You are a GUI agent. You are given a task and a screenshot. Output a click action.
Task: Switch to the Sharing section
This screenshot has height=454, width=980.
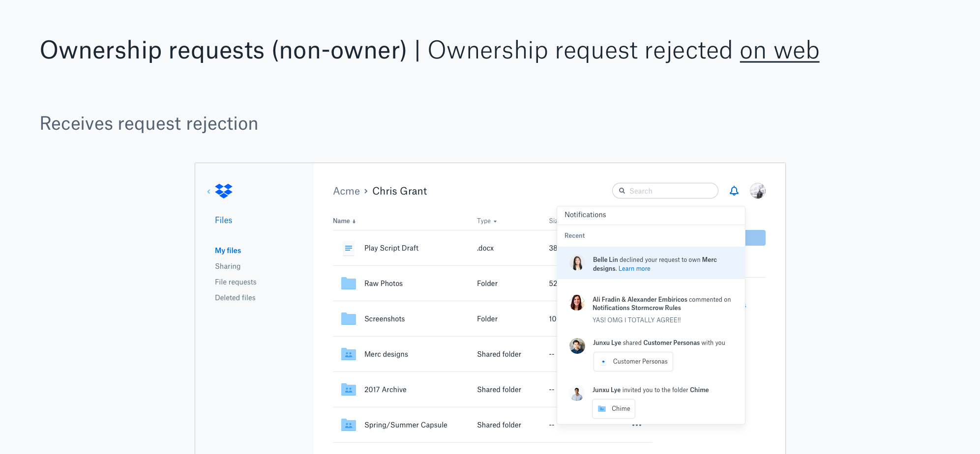tap(228, 266)
